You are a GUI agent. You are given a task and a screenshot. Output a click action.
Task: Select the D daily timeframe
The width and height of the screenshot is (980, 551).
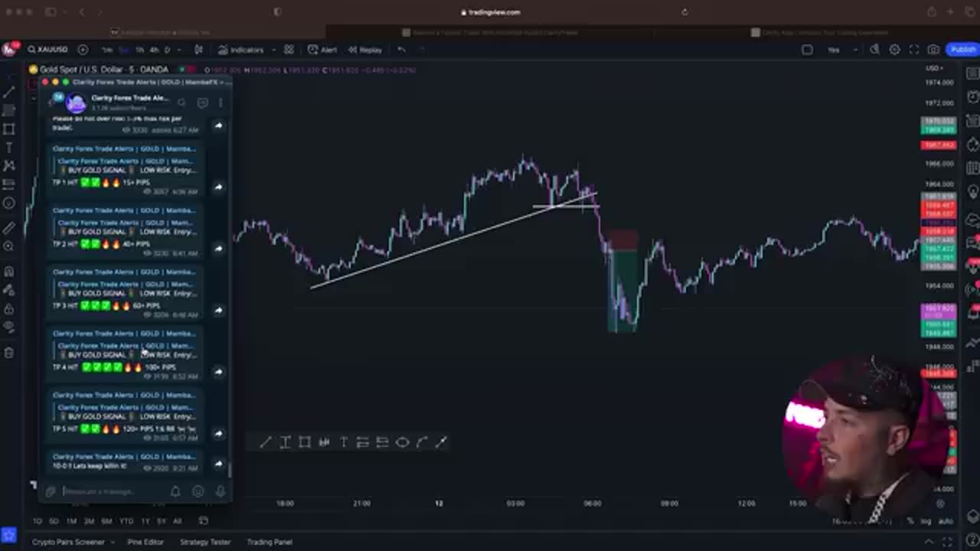[x=167, y=50]
